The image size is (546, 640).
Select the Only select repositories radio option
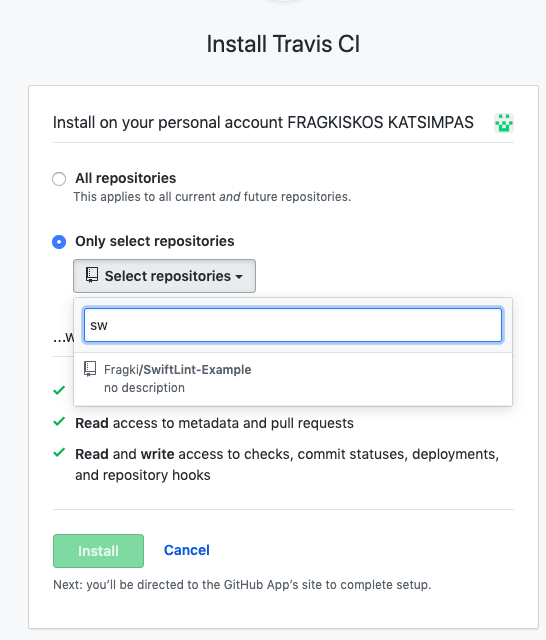(x=59, y=242)
